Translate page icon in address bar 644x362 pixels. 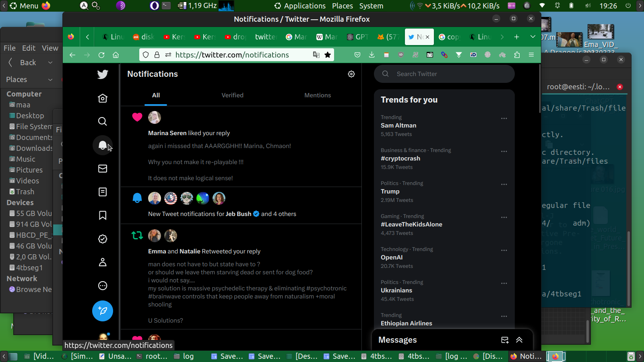[316, 55]
